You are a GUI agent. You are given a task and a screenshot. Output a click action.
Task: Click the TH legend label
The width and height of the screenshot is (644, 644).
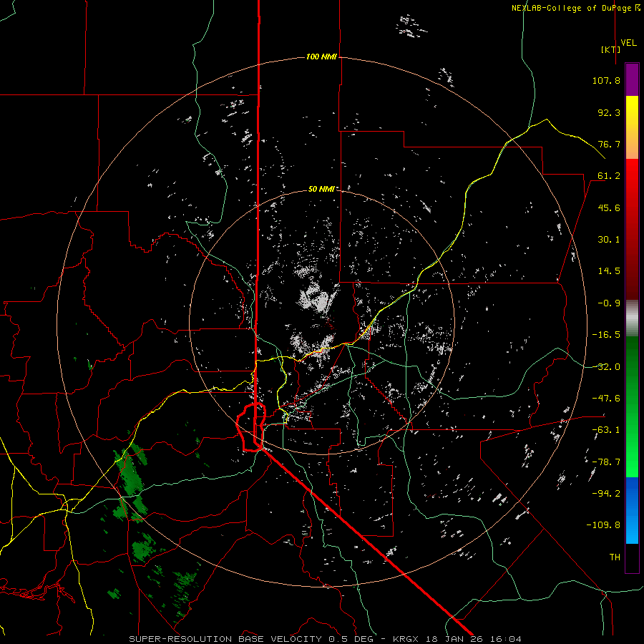coord(615,557)
